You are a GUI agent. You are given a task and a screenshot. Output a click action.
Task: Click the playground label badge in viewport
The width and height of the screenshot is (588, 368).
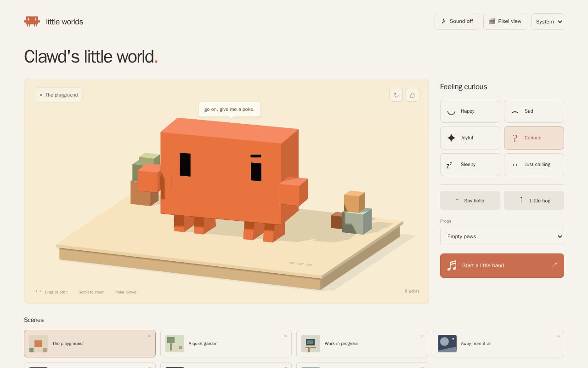click(59, 95)
